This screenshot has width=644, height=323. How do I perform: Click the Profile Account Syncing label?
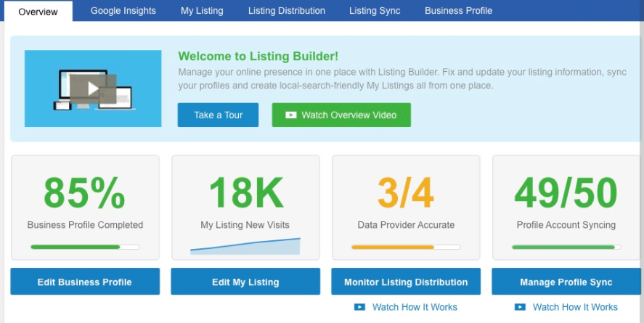(x=566, y=225)
